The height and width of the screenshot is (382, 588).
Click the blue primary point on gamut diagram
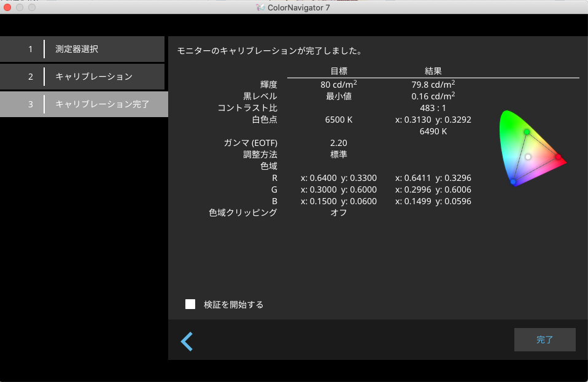tap(513, 181)
